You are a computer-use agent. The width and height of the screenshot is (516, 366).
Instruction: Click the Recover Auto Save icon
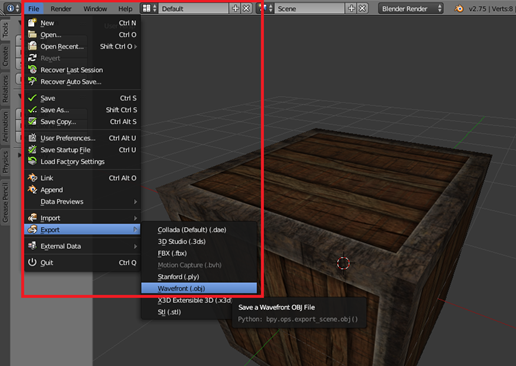(x=32, y=81)
